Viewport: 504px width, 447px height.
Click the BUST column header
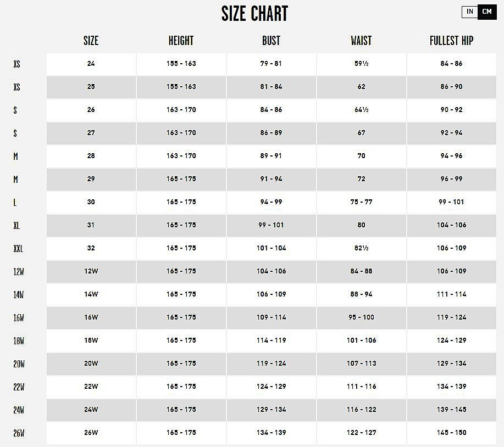pyautogui.click(x=271, y=41)
